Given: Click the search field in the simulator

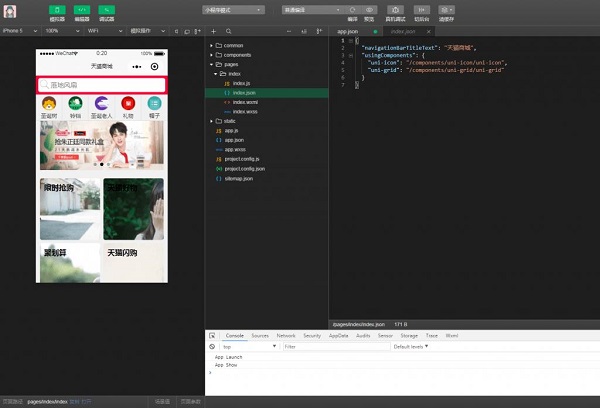Looking at the screenshot, I should pos(101,85).
